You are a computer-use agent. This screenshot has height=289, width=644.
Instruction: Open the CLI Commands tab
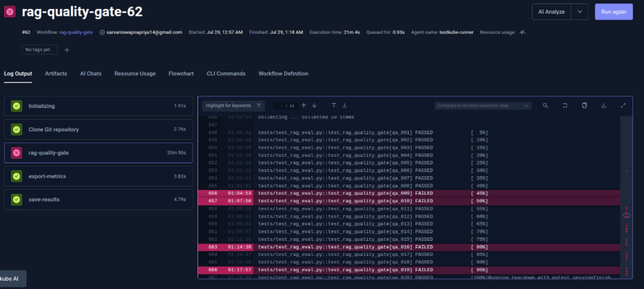pyautogui.click(x=226, y=74)
